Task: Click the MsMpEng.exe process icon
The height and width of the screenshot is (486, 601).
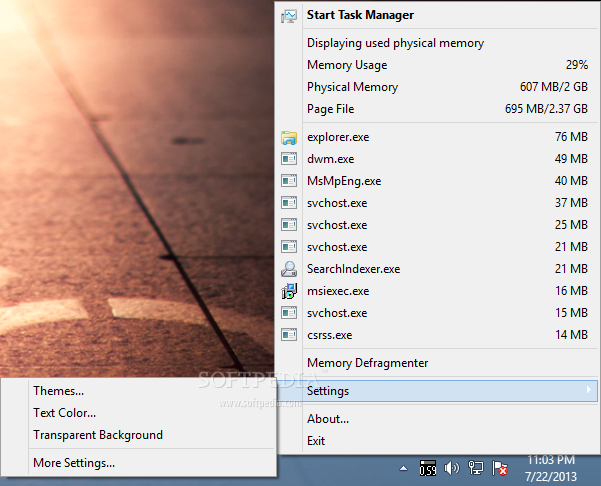Action: point(289,181)
